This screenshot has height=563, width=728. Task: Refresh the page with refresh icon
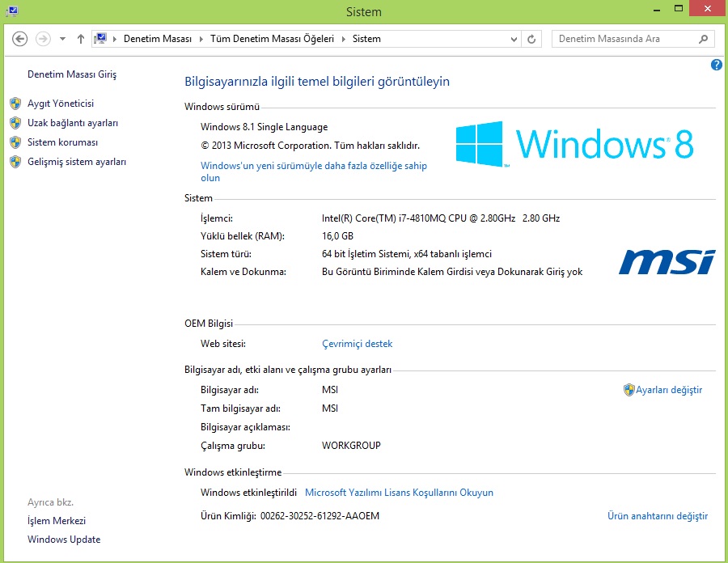coord(531,39)
